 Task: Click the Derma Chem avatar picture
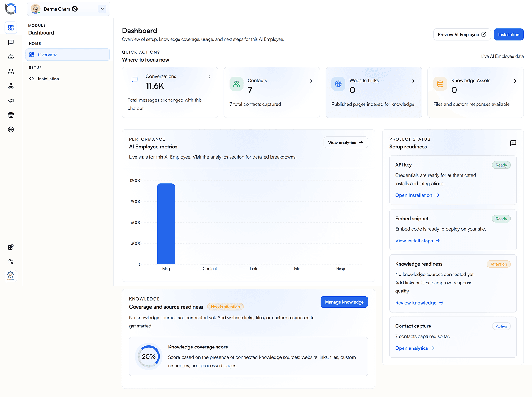(36, 9)
